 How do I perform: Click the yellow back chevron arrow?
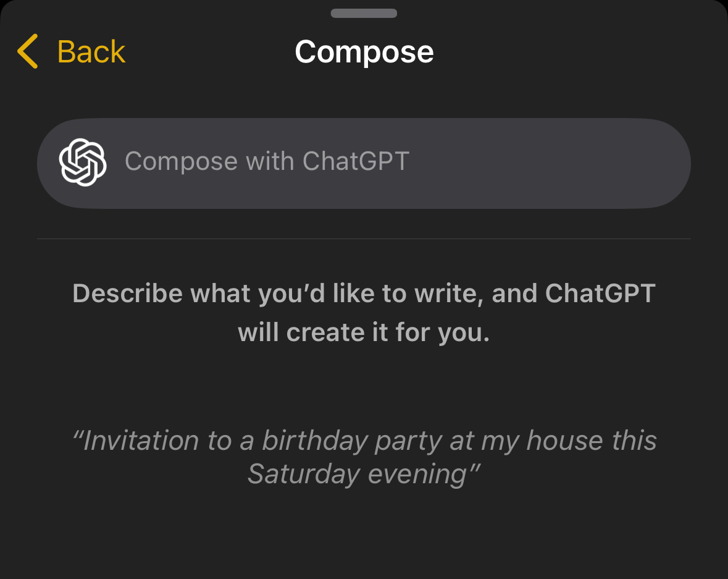pos(28,51)
